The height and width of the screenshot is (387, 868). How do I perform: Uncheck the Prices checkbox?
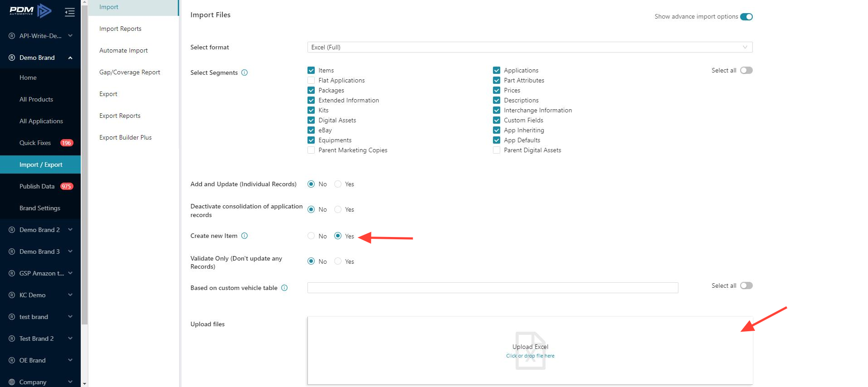coord(497,90)
